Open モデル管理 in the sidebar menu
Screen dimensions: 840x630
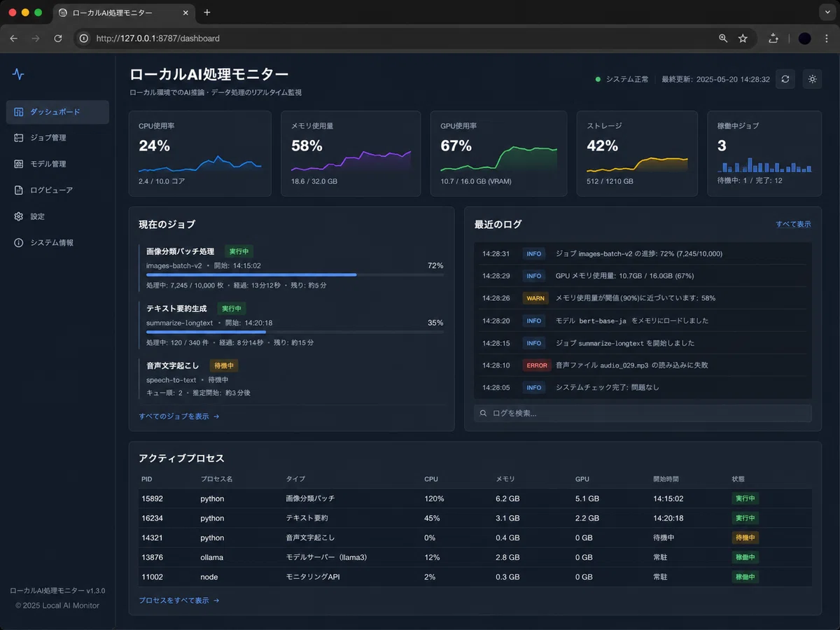tap(57, 164)
